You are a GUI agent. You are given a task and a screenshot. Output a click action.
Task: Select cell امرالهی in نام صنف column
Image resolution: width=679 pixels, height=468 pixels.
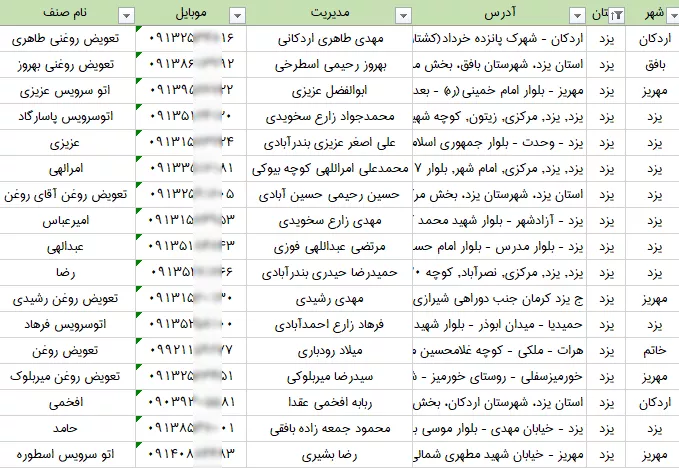[68, 169]
